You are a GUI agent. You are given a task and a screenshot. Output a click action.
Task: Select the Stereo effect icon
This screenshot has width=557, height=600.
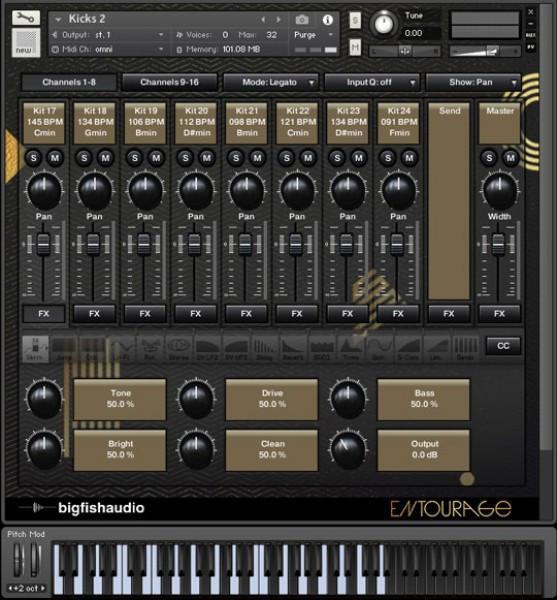click(179, 348)
